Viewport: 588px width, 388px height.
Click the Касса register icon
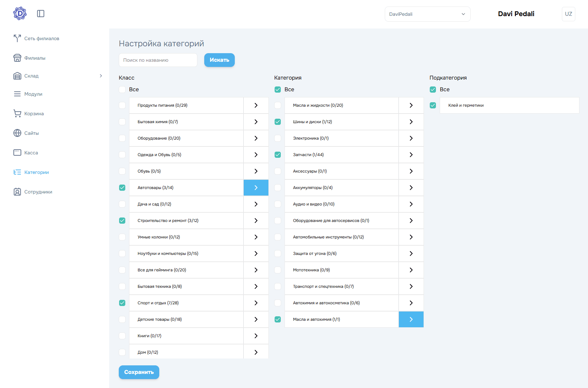click(17, 153)
